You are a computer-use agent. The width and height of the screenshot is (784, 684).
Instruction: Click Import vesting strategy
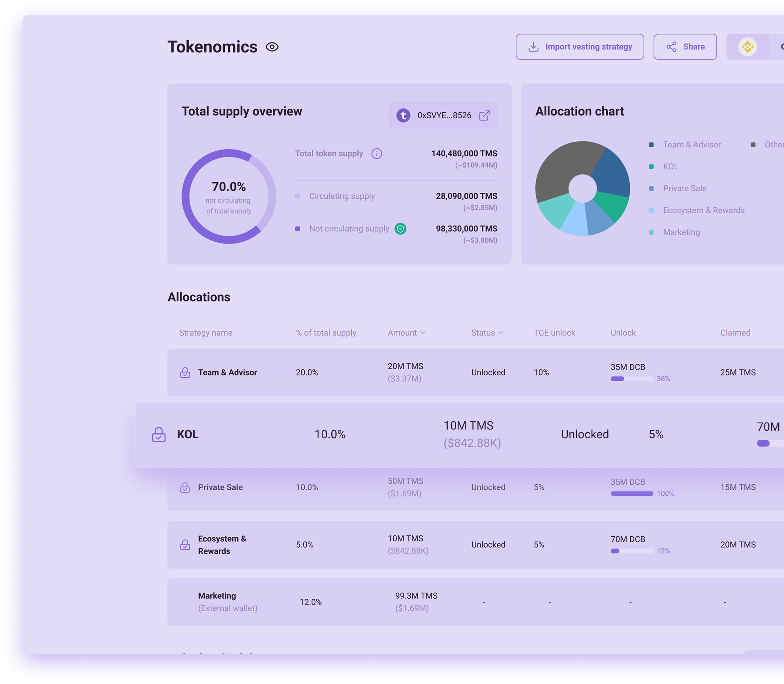click(x=580, y=47)
